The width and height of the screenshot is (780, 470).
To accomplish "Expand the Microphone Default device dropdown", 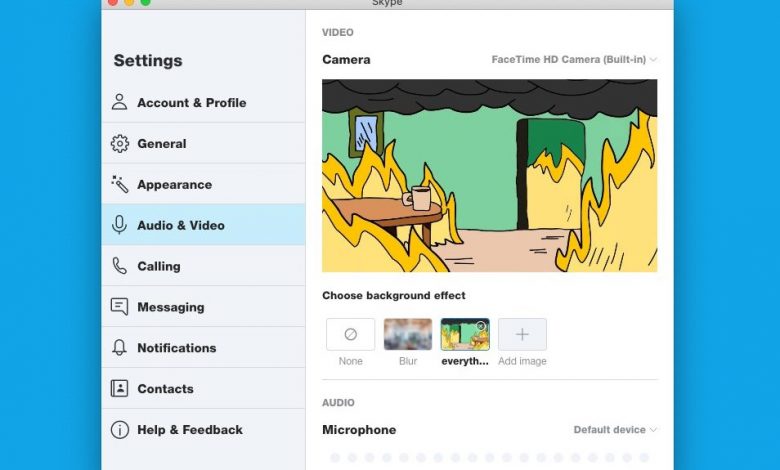I will point(615,430).
